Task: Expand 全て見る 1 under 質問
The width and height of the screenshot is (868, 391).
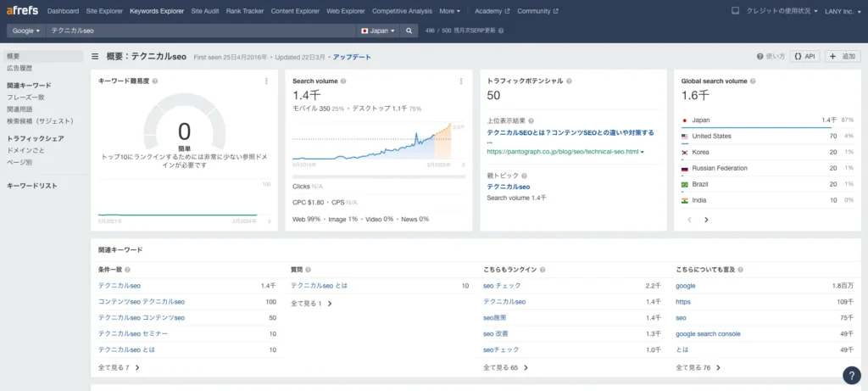Action: tap(311, 304)
